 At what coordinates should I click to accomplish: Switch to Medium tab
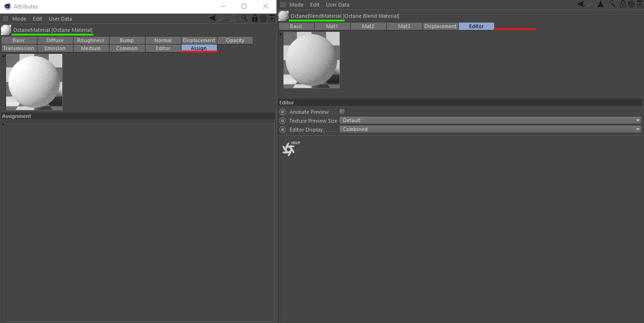pyautogui.click(x=91, y=48)
